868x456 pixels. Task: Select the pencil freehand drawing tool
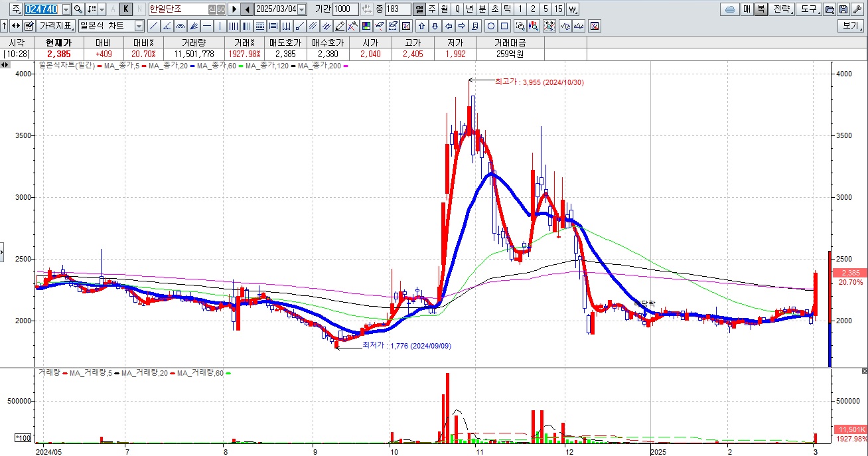[x=340, y=26]
